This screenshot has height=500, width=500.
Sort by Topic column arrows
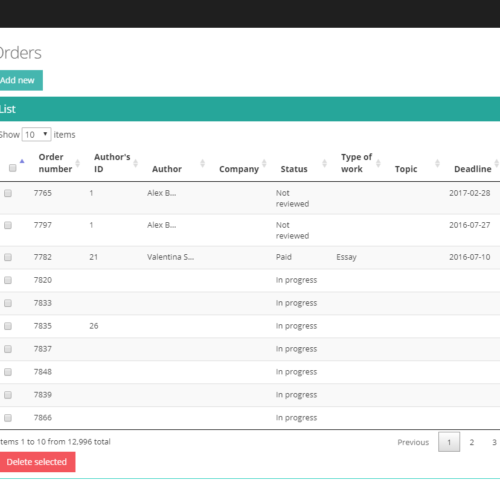pyautogui.click(x=437, y=163)
